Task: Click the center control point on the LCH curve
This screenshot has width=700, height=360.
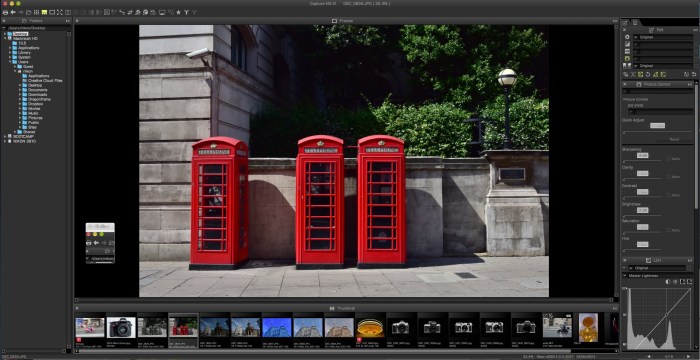Action: (667, 314)
